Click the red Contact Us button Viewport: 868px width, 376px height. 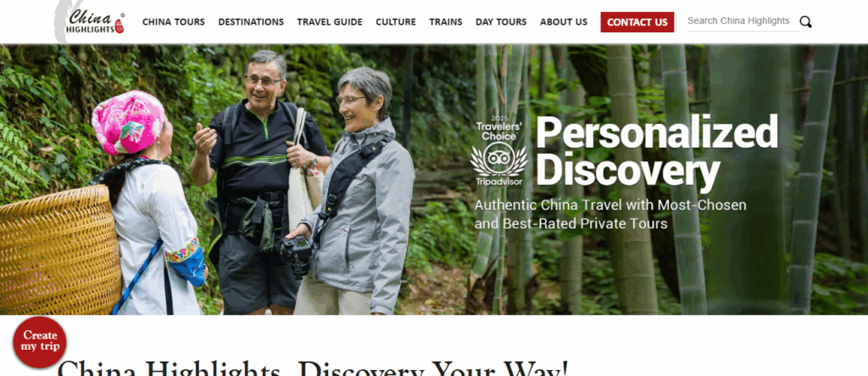637,22
